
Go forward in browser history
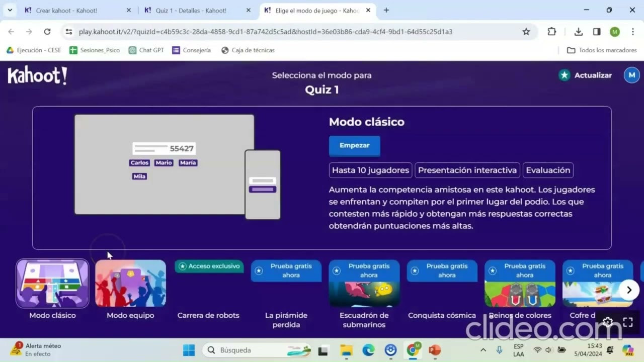[29, 32]
